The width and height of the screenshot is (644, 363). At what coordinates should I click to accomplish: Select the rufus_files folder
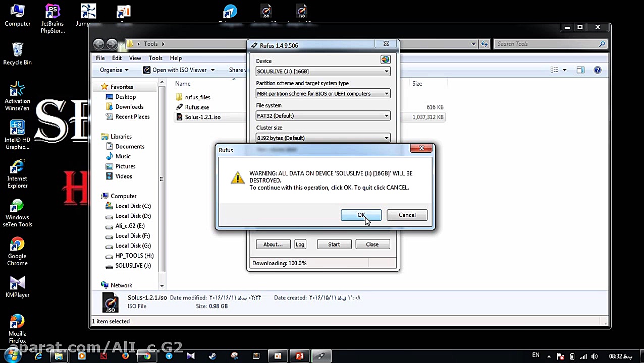tap(197, 97)
